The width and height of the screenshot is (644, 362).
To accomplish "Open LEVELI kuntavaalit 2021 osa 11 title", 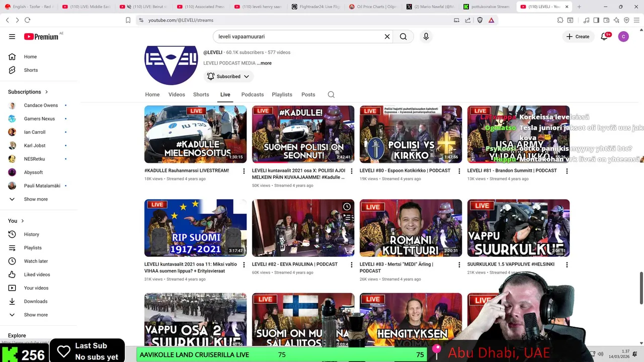I will [x=191, y=267].
